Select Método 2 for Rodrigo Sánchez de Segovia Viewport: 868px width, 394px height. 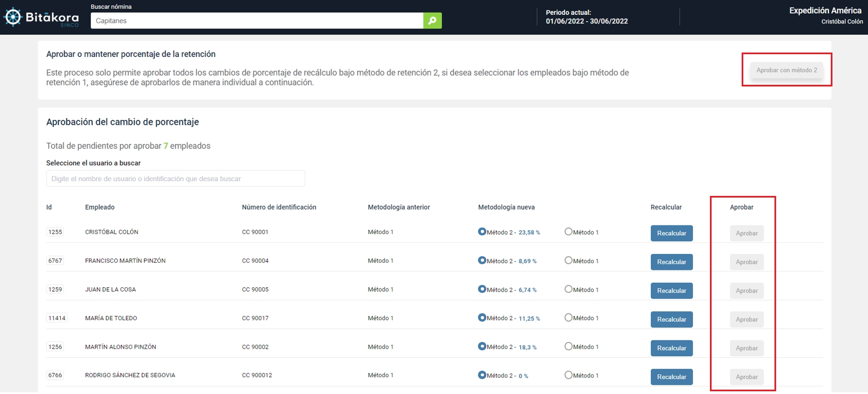click(482, 375)
